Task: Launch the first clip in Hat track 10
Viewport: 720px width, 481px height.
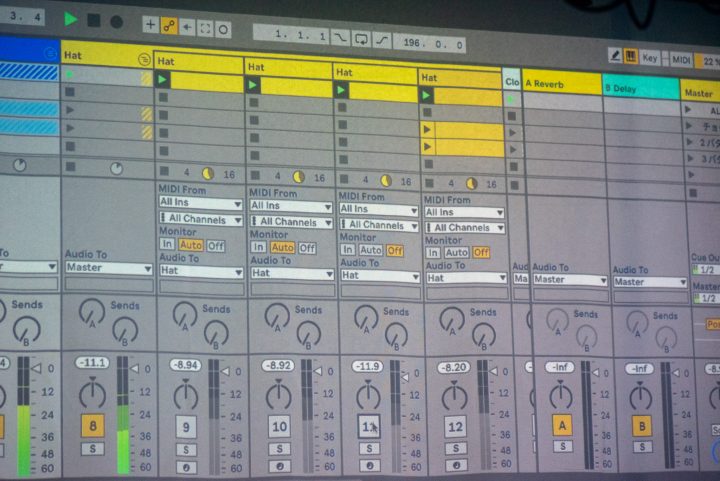Action: tap(253, 85)
